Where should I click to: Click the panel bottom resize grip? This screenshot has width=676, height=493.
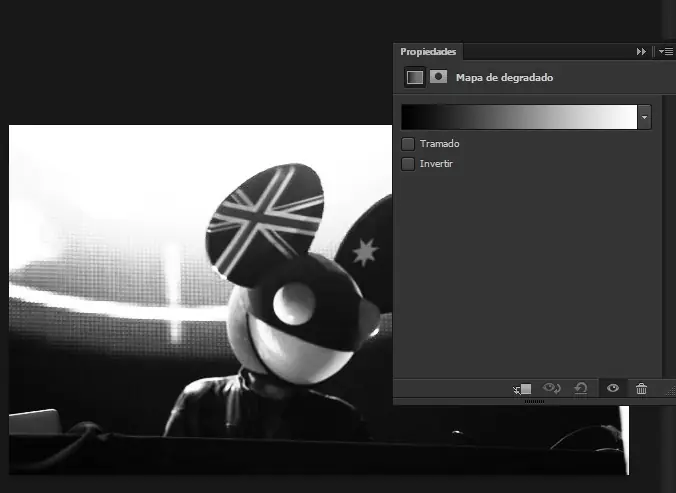535,402
